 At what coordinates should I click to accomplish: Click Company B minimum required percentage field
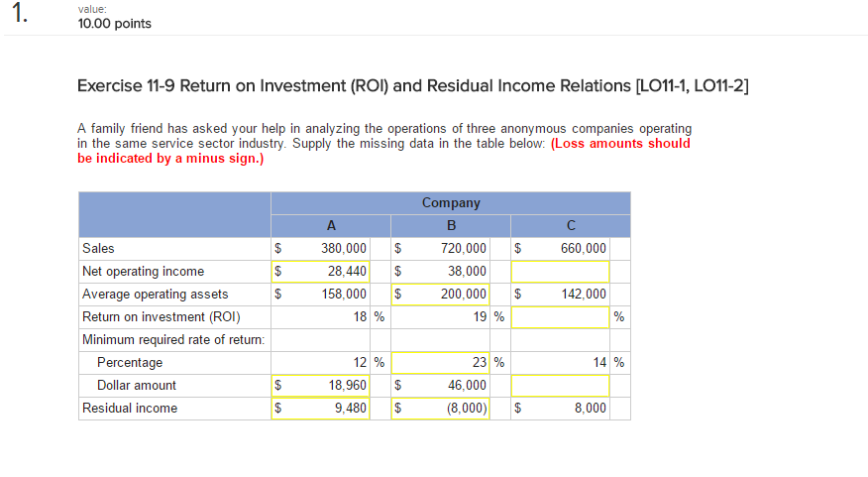[x=441, y=362]
